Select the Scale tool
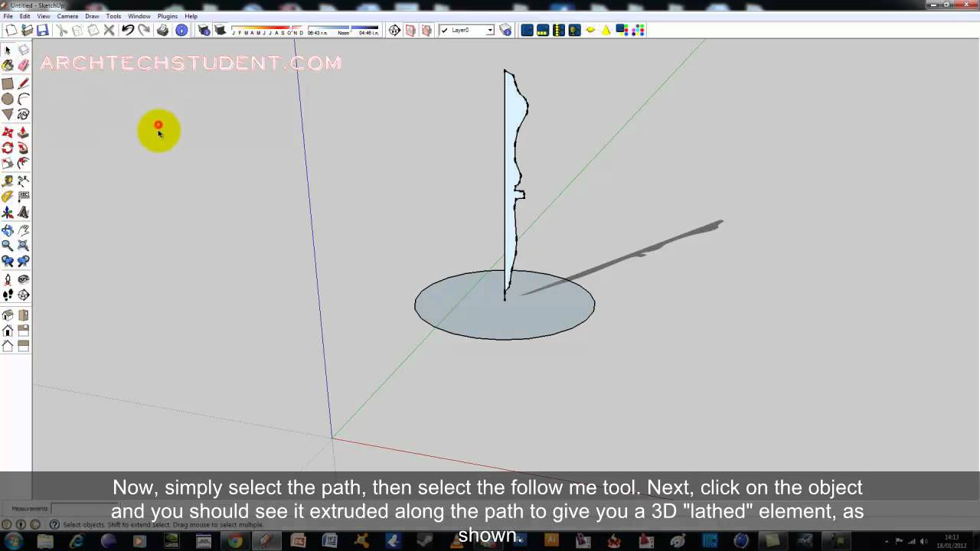Image resolution: width=980 pixels, height=551 pixels. point(8,163)
